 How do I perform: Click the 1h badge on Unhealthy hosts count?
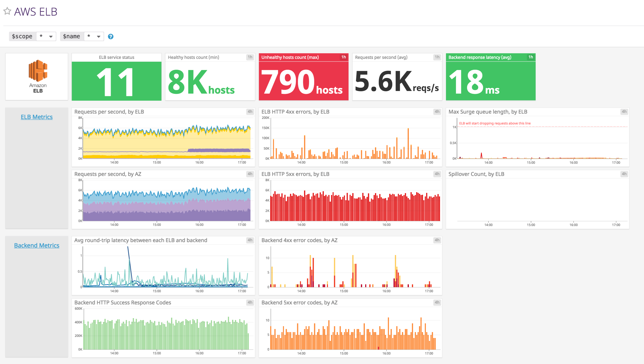pos(344,57)
